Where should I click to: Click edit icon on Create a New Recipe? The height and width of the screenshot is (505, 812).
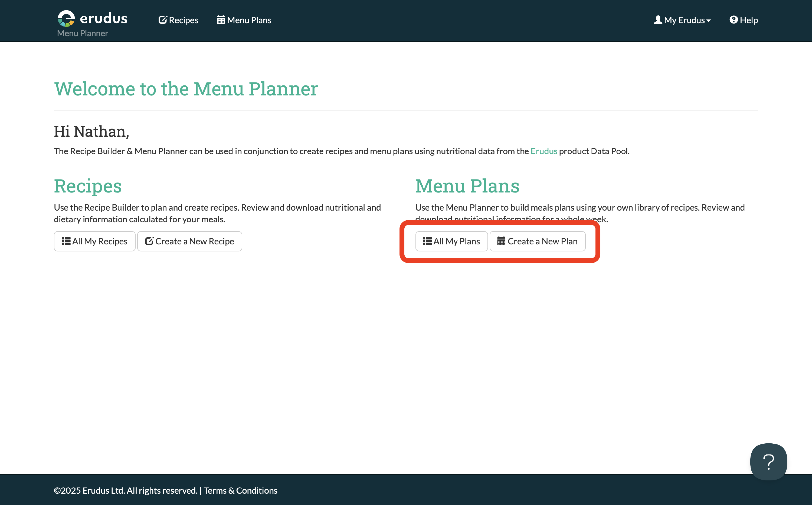149,241
